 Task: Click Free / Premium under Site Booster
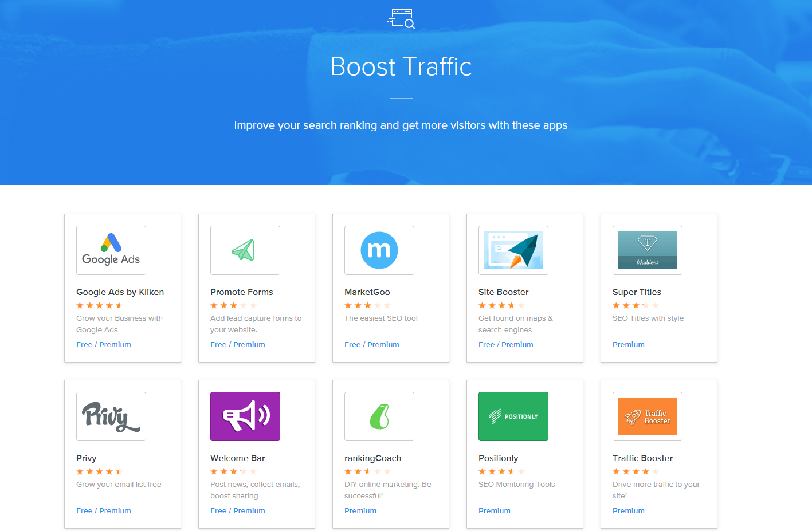[506, 344]
